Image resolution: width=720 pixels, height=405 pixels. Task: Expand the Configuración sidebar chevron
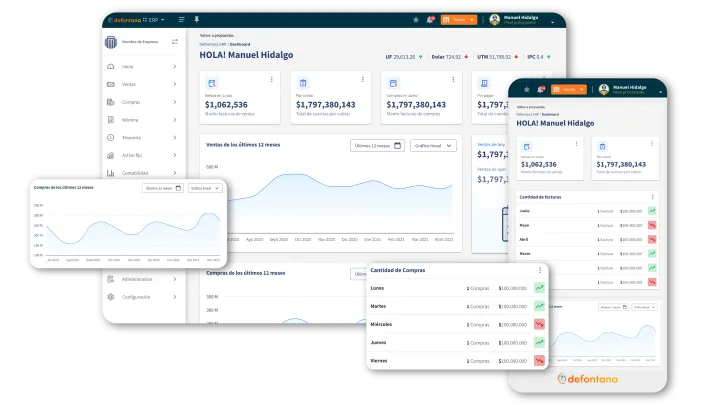tap(175, 297)
